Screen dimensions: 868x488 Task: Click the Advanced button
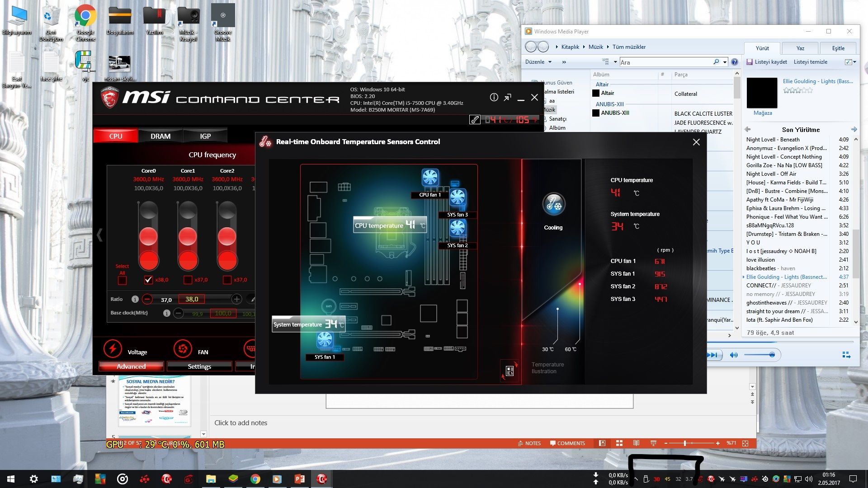coord(131,366)
